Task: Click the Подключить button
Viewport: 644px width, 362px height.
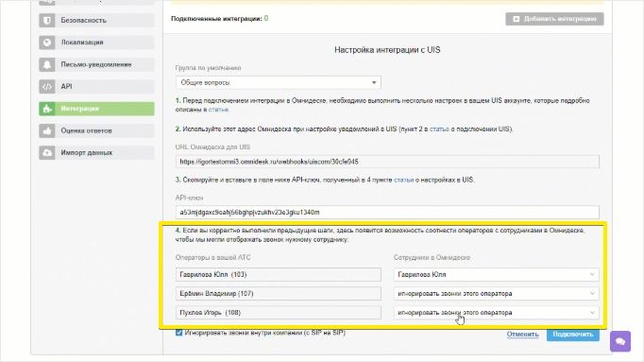Action: [x=572, y=334]
